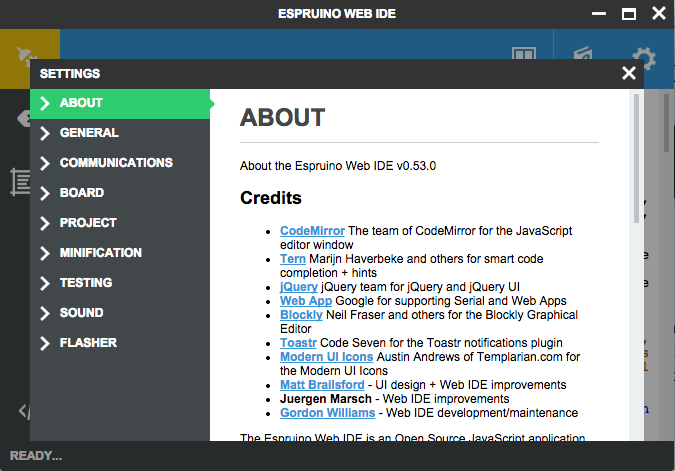Screen dimensions: 675x471
Task: Click the connect plug icon in the yellow corner
Action: (x=26, y=56)
